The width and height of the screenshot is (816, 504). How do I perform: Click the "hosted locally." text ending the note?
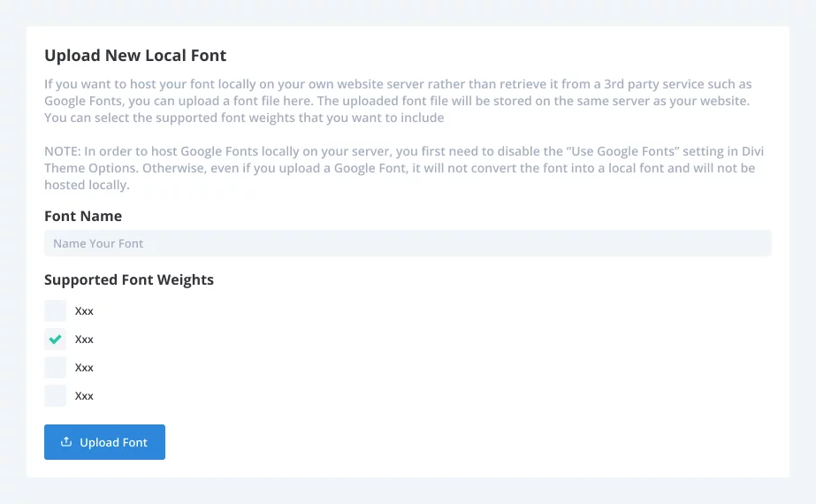point(87,185)
